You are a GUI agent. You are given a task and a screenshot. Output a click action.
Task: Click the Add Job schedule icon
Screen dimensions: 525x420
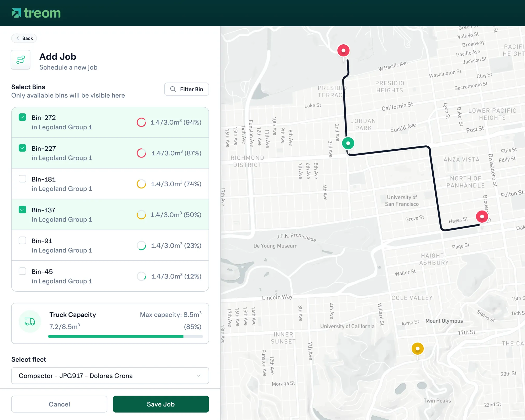point(20,60)
